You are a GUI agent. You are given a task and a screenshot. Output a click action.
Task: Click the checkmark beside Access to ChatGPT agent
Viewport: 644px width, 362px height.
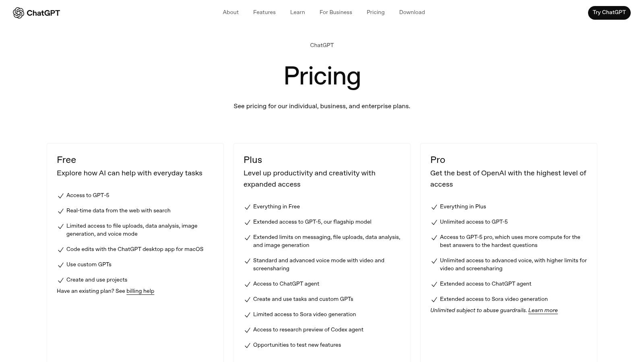247,284
